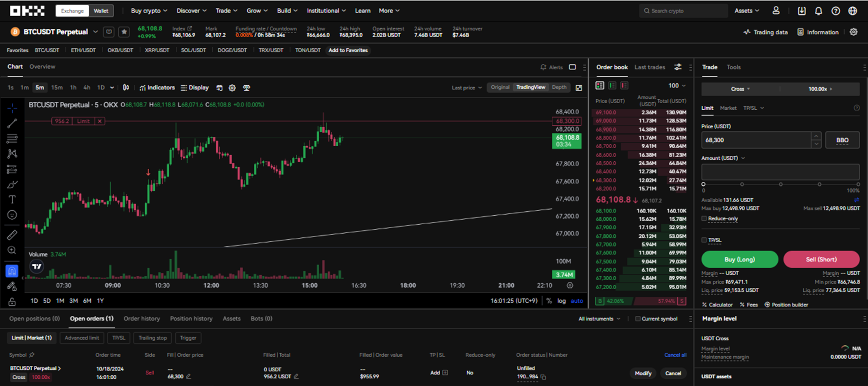
Task: Switch chart to Original view
Action: pos(500,87)
